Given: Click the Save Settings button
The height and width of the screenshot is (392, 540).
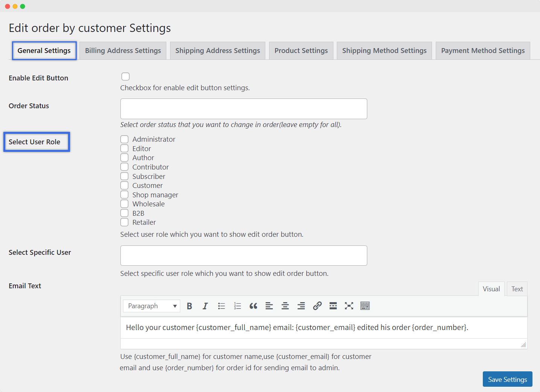Looking at the screenshot, I should click(x=507, y=379).
